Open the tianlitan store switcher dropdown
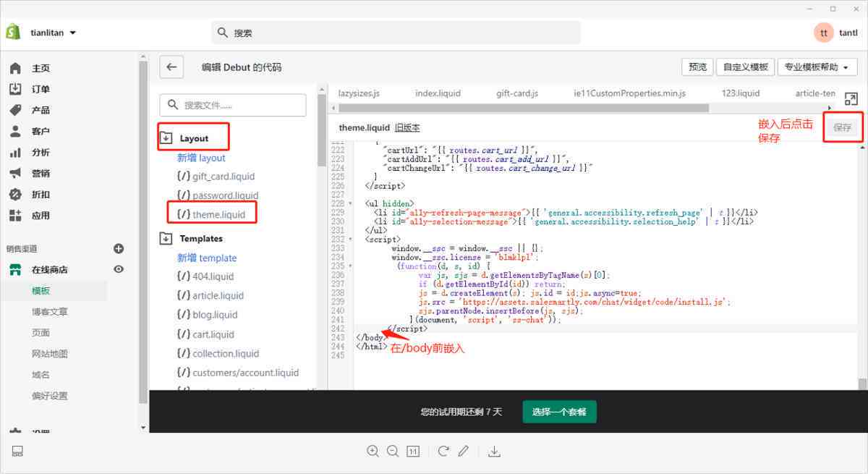The height and width of the screenshot is (474, 868). (54, 33)
